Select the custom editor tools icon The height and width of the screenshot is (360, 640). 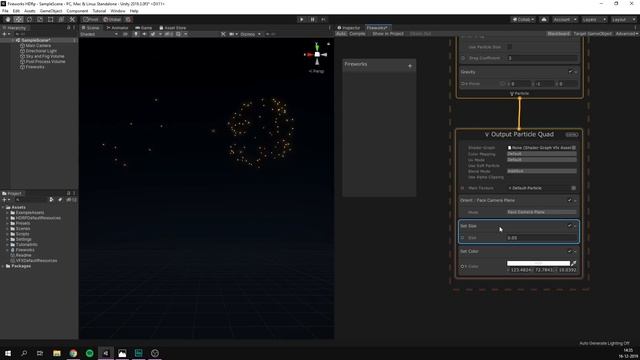[72, 19]
